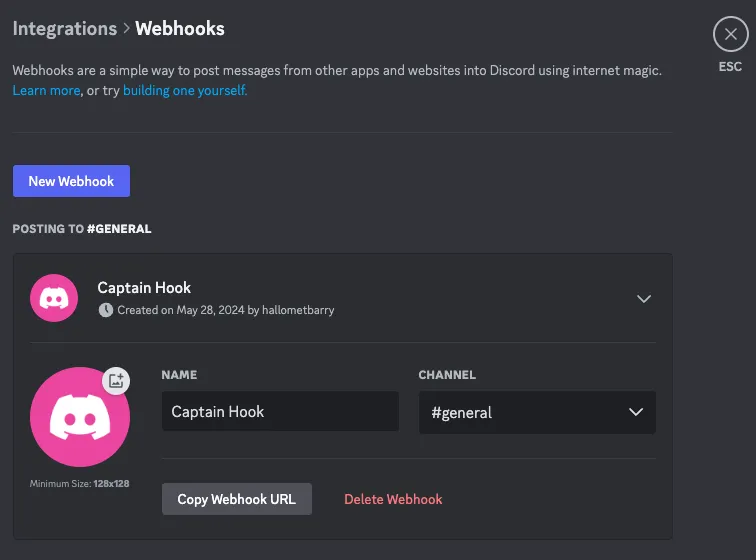Click the POSTING TO #GENERAL heading

tap(82, 229)
